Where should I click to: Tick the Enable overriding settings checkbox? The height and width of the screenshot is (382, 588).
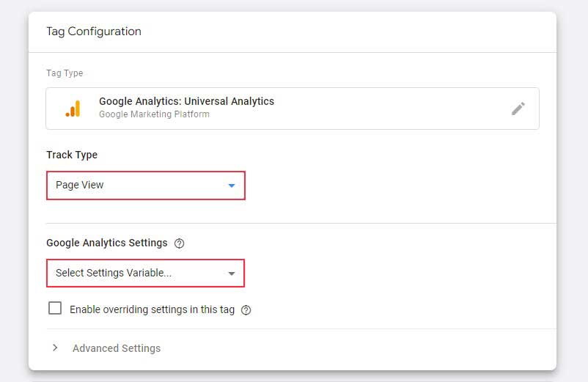point(55,309)
